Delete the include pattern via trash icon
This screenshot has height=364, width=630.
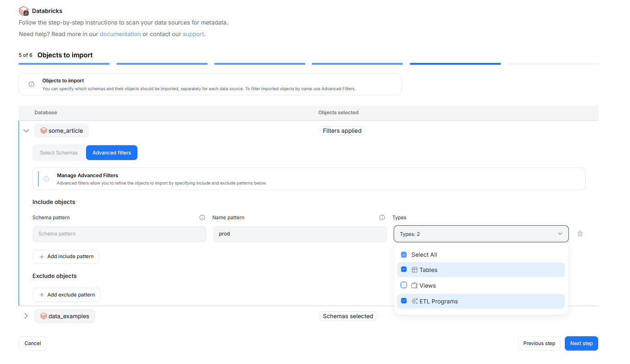click(580, 234)
